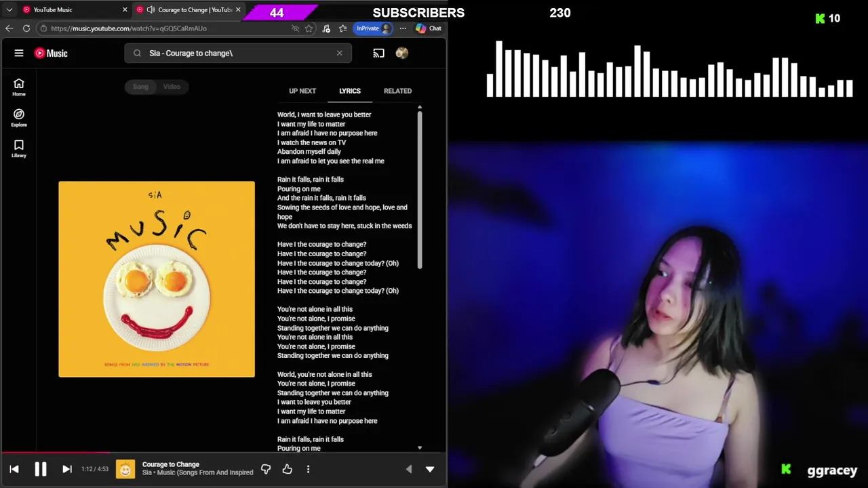
Task: Close the YouTube Music browser tab
Action: click(x=125, y=9)
